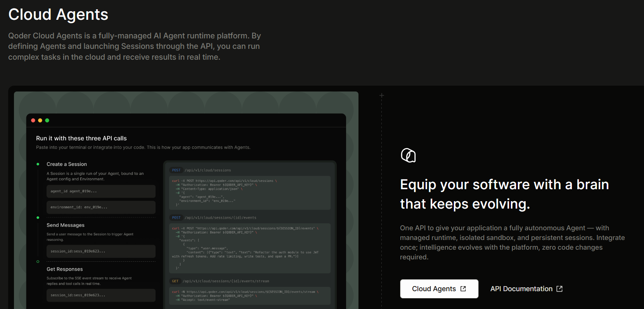Click the yellow dot in the terminal window header
This screenshot has height=309, width=644.
pyautogui.click(x=40, y=121)
